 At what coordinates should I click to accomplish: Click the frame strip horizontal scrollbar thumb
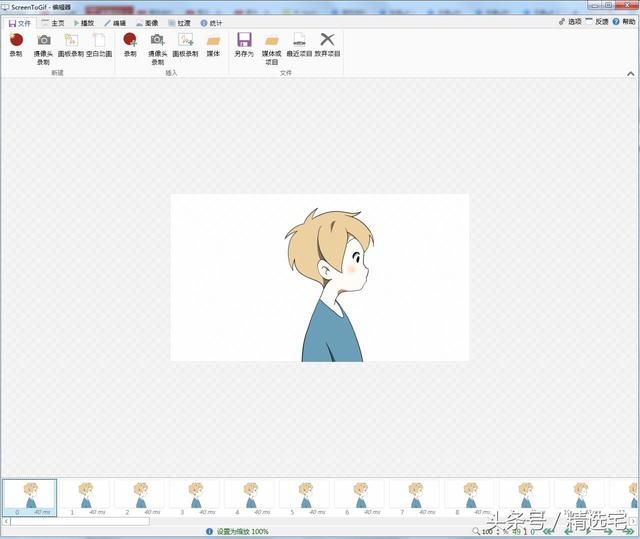click(80, 521)
